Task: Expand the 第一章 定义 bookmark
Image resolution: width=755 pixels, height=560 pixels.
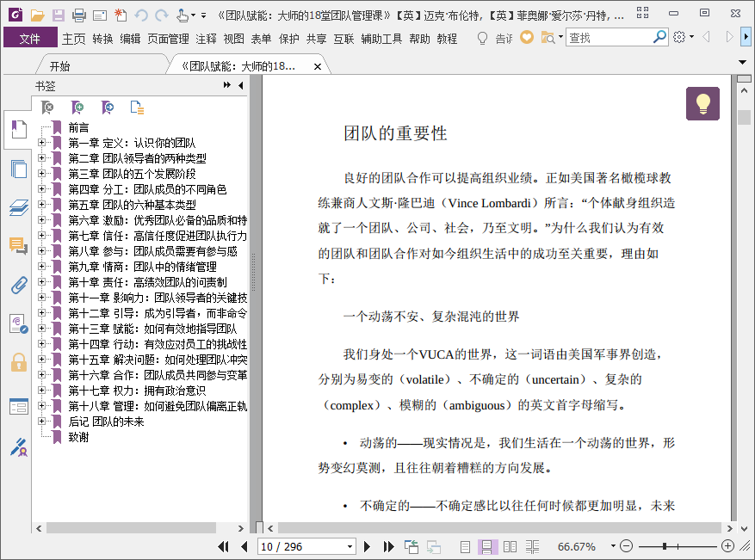Action: click(41, 143)
